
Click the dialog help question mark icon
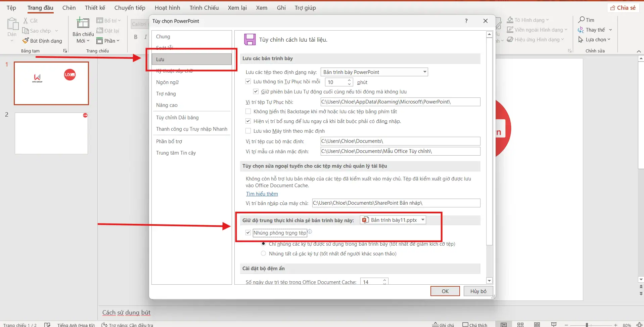click(x=466, y=21)
